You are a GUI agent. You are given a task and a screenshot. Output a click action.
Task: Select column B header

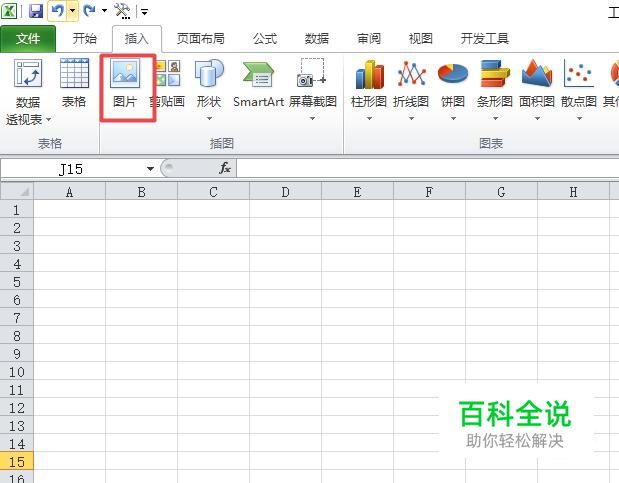click(x=141, y=192)
